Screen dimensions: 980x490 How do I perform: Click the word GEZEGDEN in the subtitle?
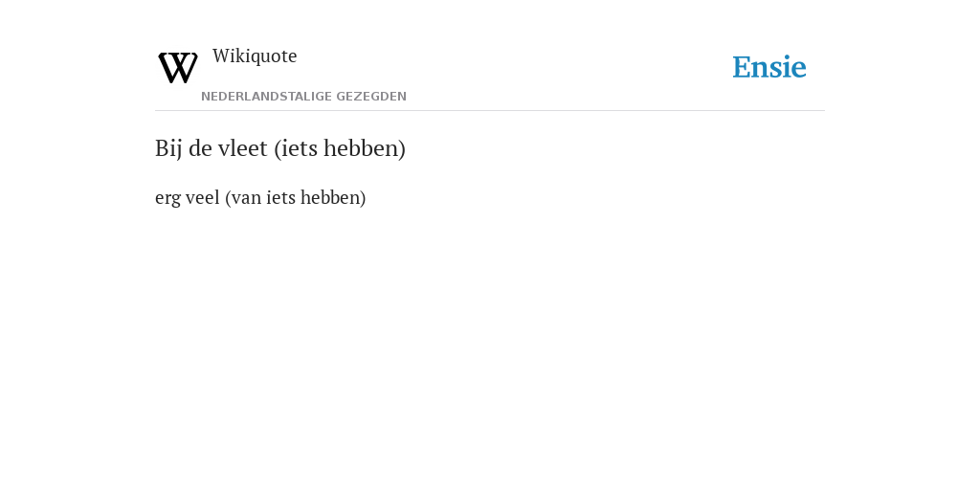coord(371,97)
